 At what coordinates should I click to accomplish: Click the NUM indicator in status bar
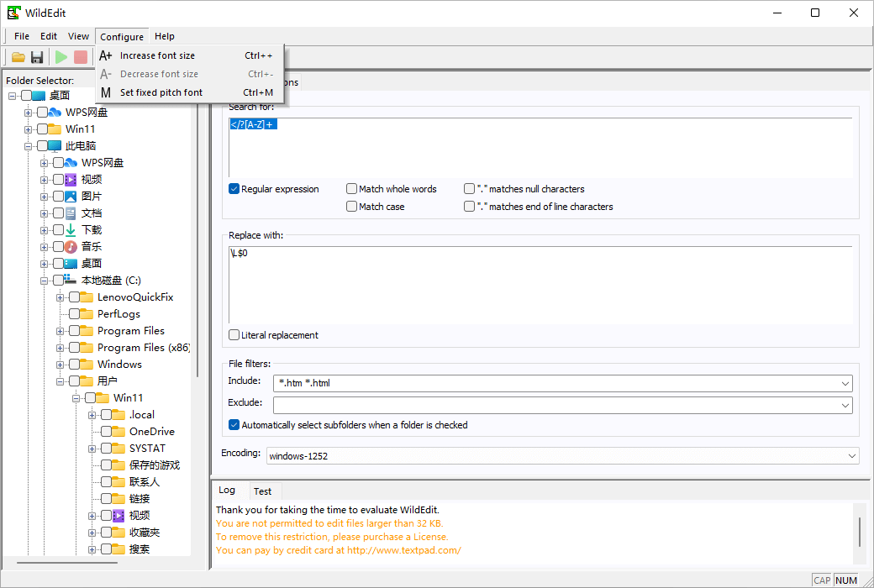(846, 580)
